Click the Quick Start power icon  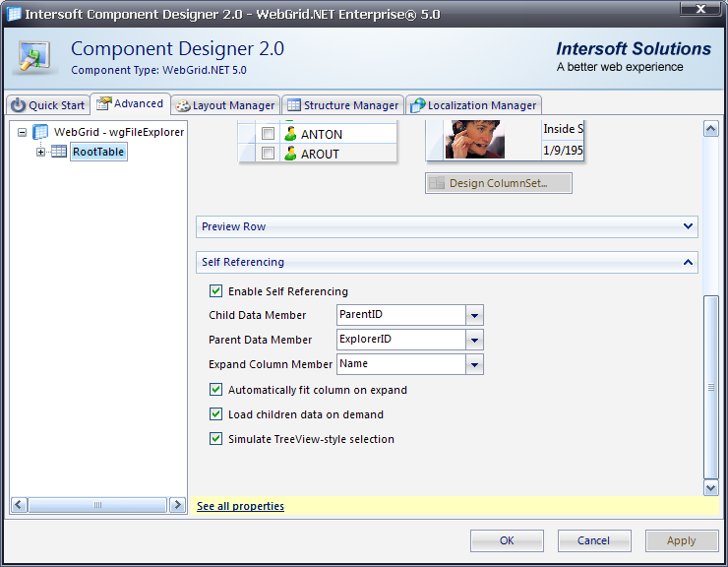[x=18, y=105]
